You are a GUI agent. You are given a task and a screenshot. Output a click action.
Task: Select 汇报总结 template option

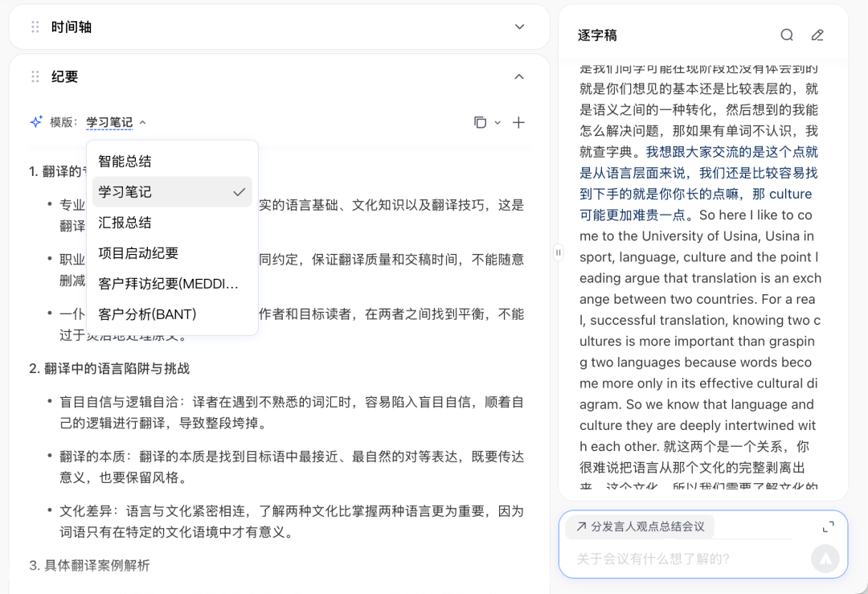click(125, 223)
